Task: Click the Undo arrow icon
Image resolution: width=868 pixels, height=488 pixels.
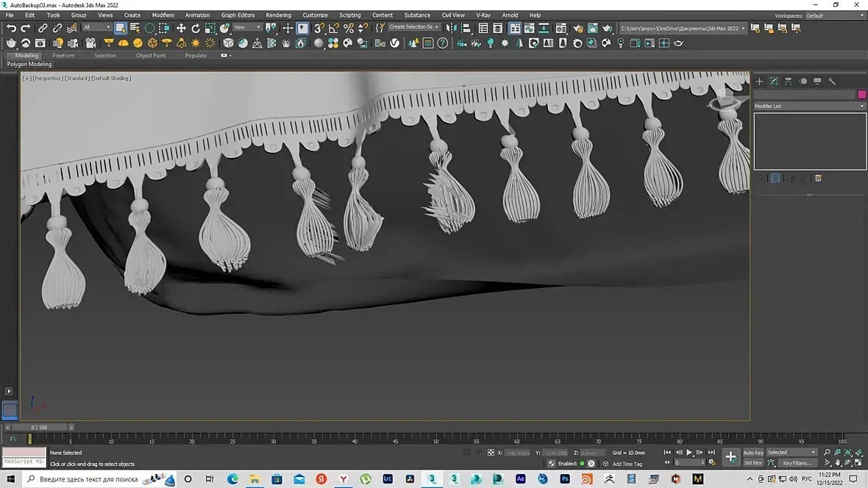Action: (11, 28)
